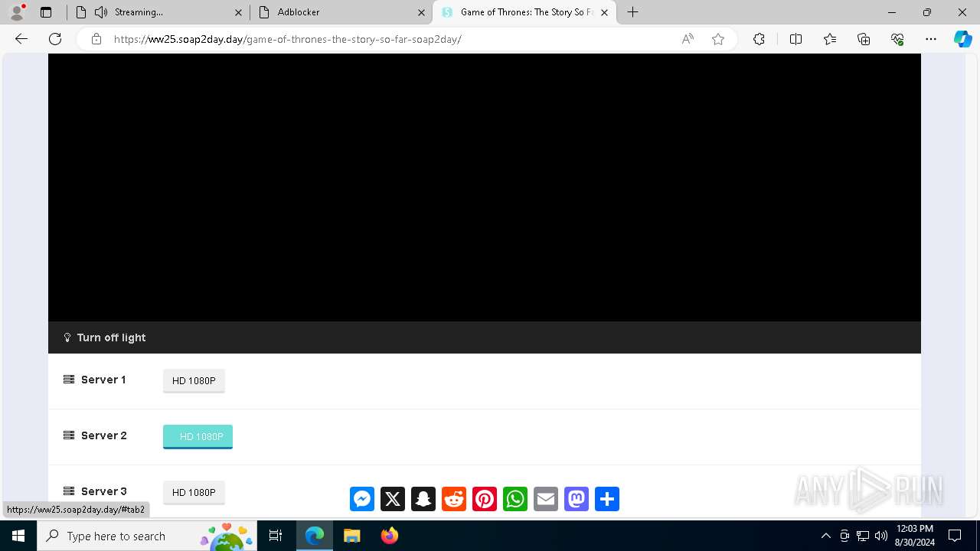980x551 pixels.
Task: Open File Explorer from taskbar
Action: pos(352,536)
